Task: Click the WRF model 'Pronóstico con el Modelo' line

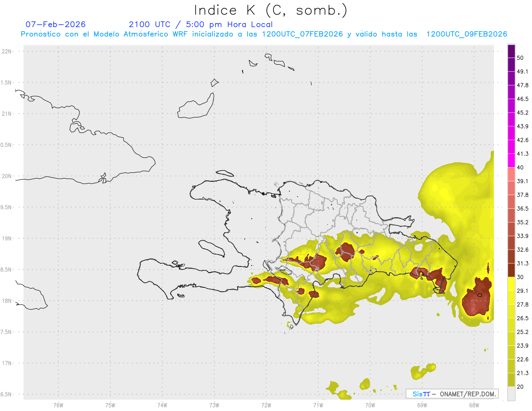Action: pyautogui.click(x=264, y=34)
